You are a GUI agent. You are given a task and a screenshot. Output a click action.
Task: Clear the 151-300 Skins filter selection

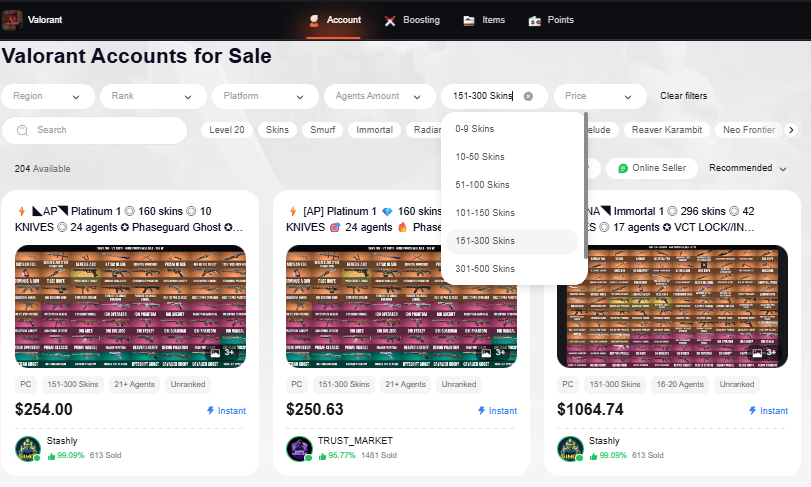point(528,96)
